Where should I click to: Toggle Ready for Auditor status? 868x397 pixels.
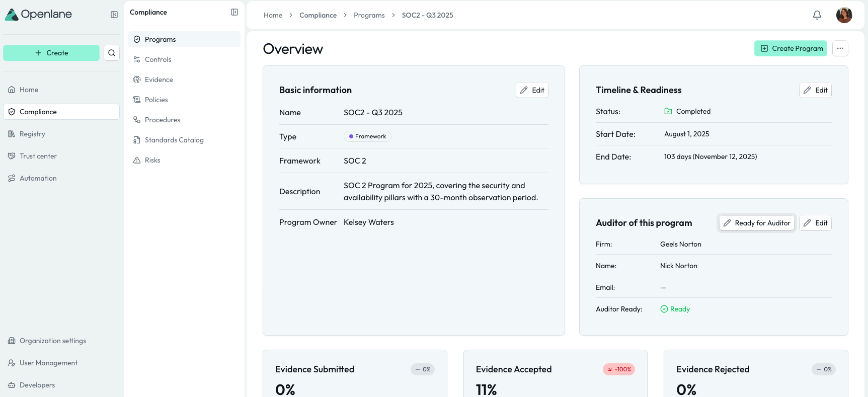tap(757, 223)
